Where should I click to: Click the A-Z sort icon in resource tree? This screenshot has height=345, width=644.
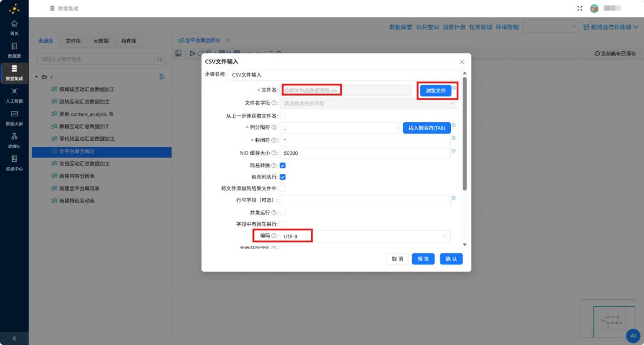(x=161, y=76)
